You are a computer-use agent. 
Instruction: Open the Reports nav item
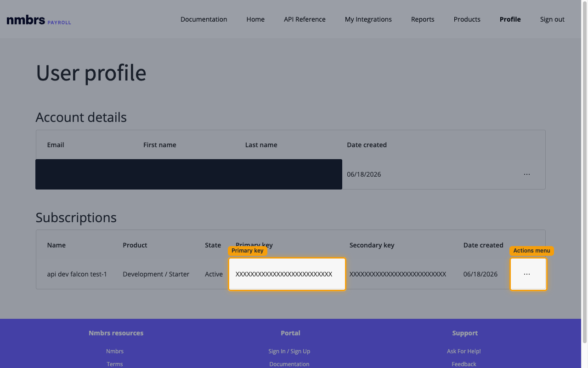point(423,19)
